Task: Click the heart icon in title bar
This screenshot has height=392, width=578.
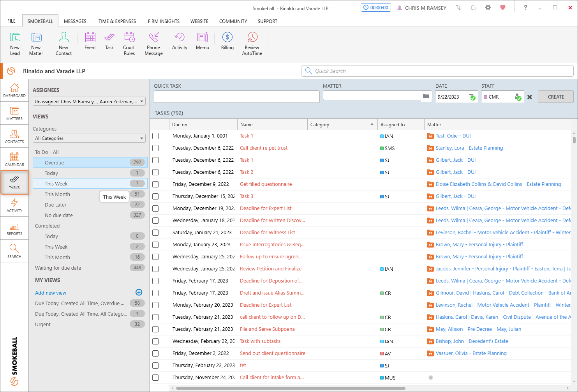Action: [503, 7]
